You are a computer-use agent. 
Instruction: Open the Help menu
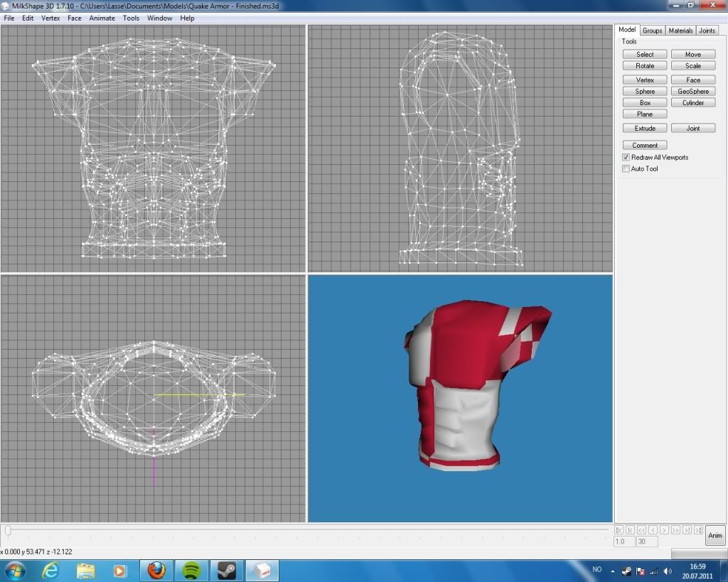pos(187,18)
